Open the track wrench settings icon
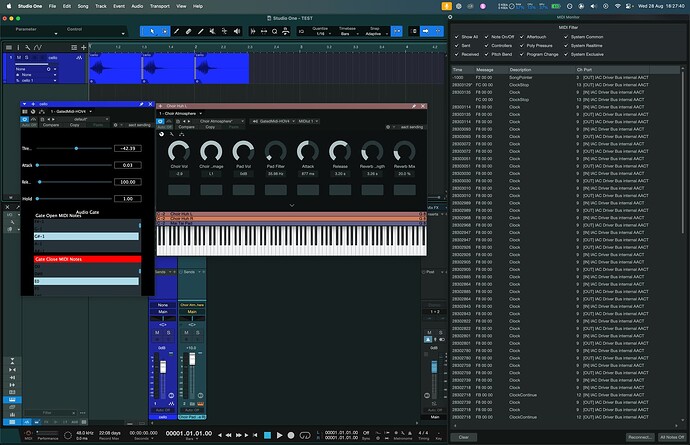The width and height of the screenshot is (690, 445). [x=28, y=47]
